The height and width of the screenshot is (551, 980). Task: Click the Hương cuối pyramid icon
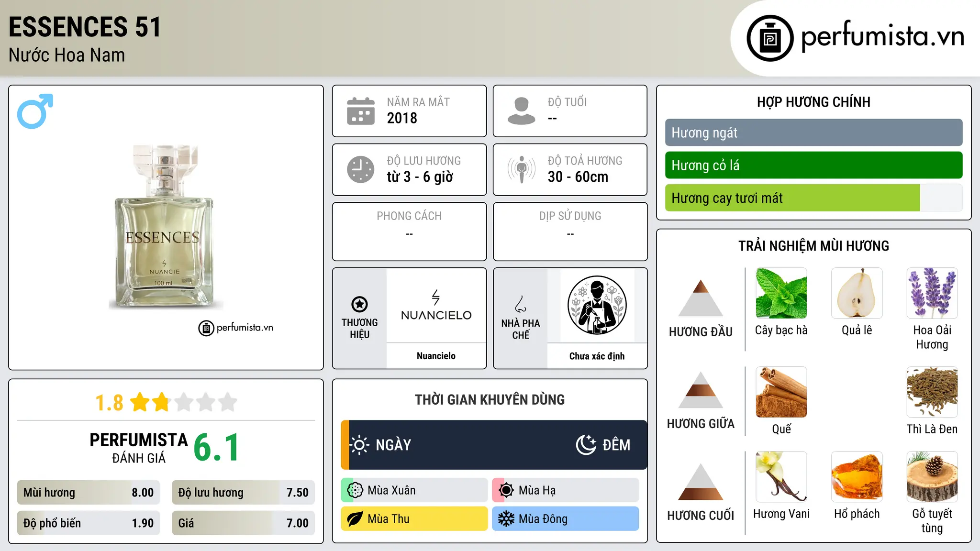click(701, 482)
